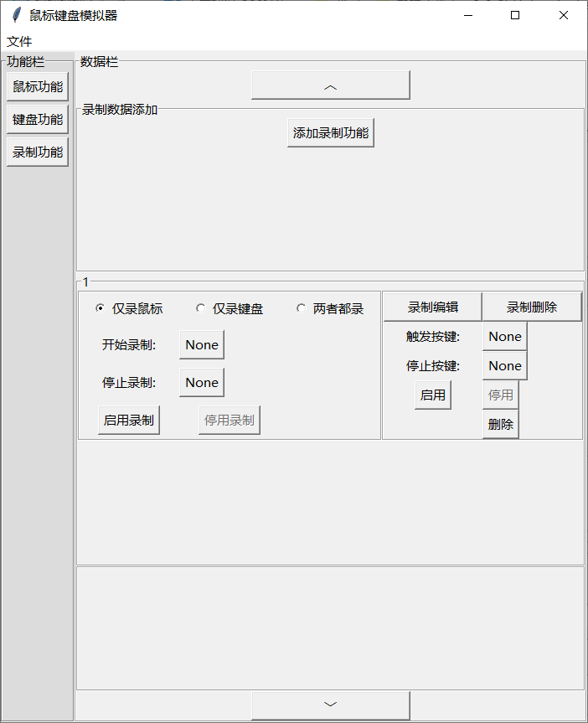Click the down chevron button
588x723 pixels.
tap(331, 705)
